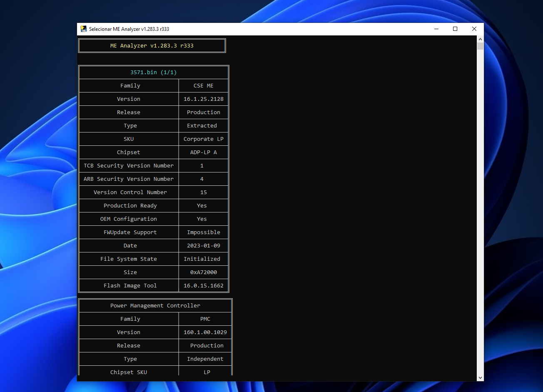Image resolution: width=543 pixels, height=392 pixels.
Task: Click the ME Analyzer title bar icon
Action: point(84,29)
